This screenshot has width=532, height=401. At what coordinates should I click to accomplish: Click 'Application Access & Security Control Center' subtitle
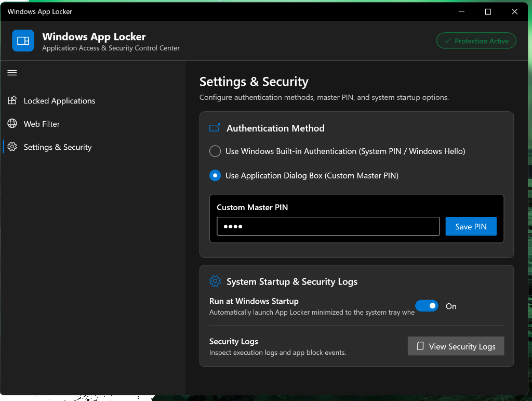(111, 48)
